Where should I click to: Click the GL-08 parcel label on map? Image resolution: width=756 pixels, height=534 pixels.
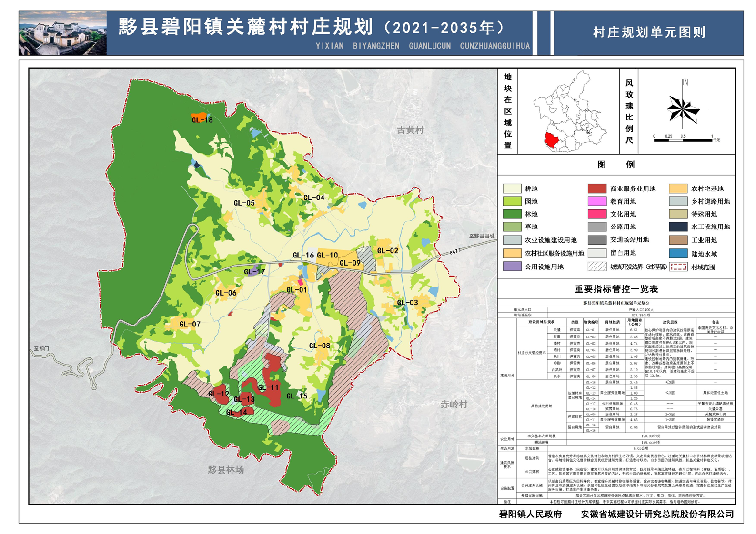pyautogui.click(x=319, y=346)
